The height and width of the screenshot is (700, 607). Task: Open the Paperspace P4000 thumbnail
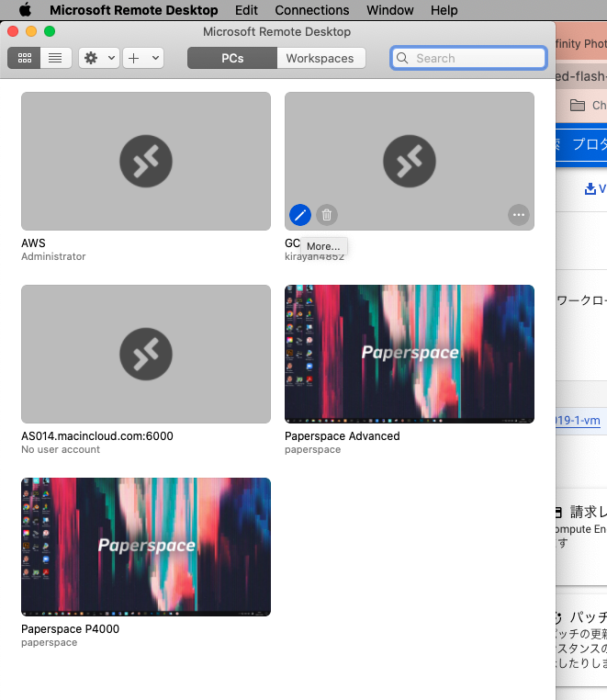tap(146, 547)
